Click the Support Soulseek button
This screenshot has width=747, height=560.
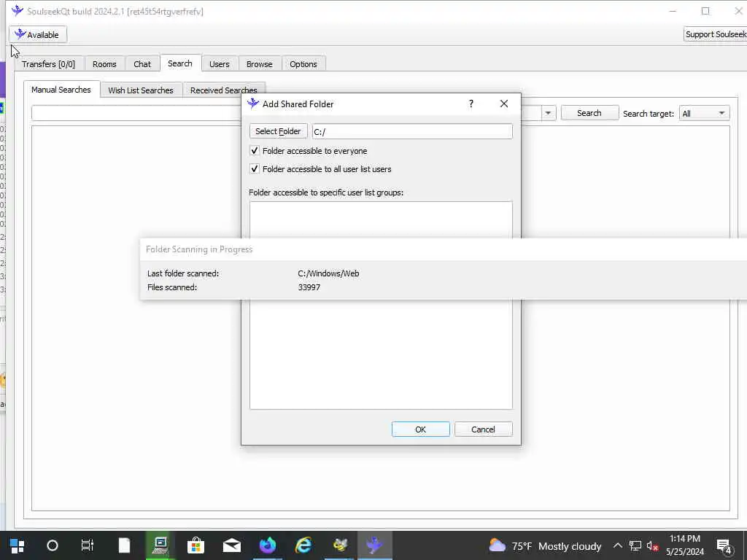point(715,34)
